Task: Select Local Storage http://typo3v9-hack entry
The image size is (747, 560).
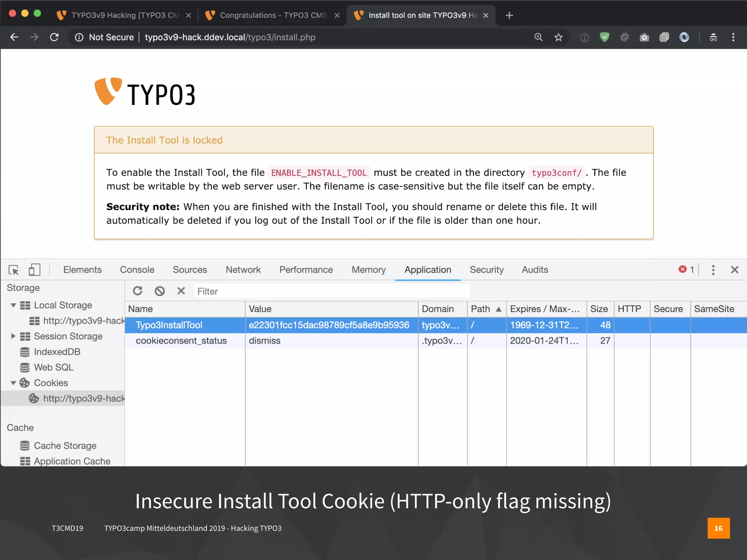Action: tap(78, 321)
